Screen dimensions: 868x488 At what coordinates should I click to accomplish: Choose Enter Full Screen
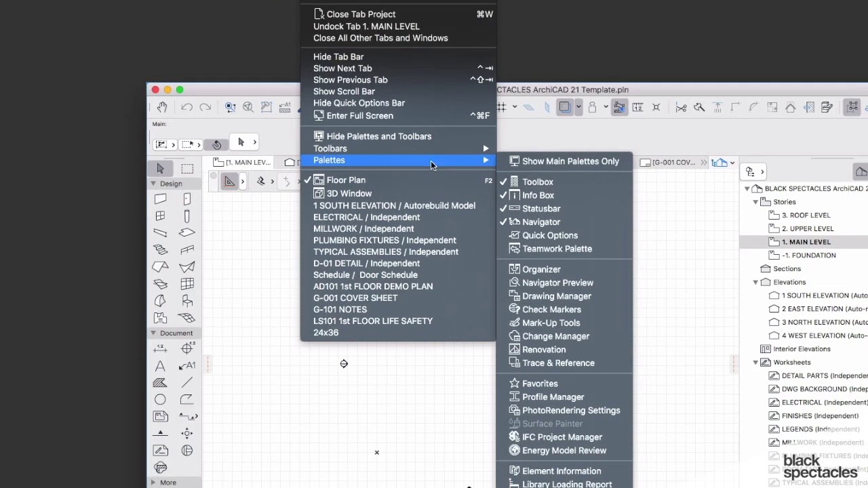tap(359, 116)
